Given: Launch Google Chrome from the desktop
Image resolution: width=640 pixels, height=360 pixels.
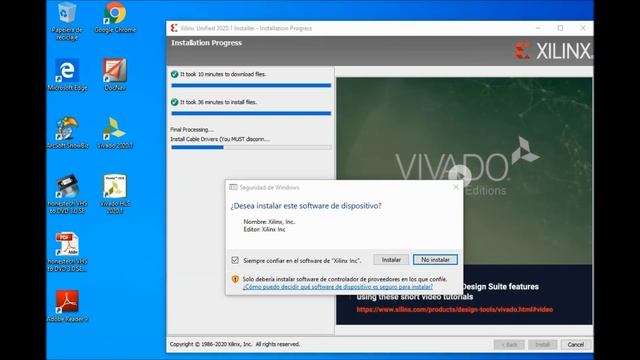Looking at the screenshot, I should (x=115, y=18).
